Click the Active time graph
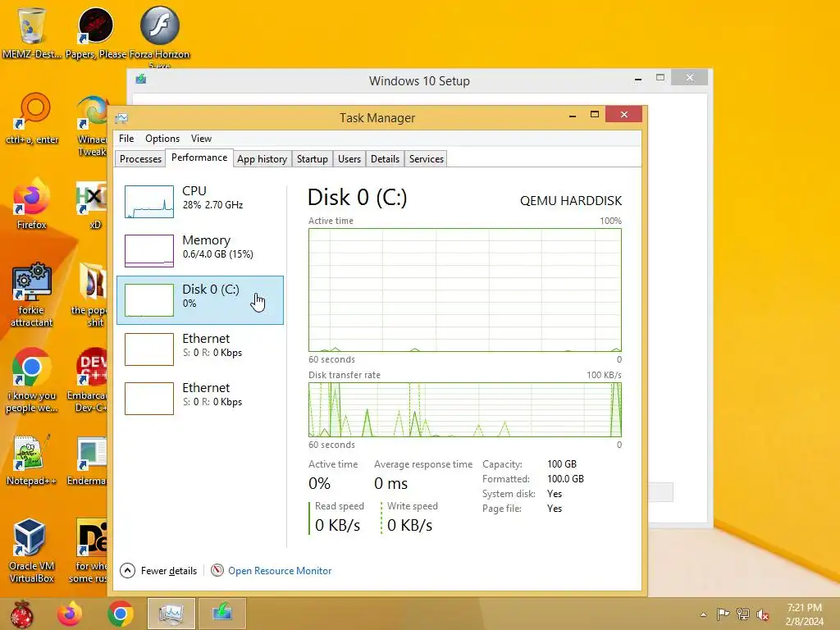 coord(465,290)
